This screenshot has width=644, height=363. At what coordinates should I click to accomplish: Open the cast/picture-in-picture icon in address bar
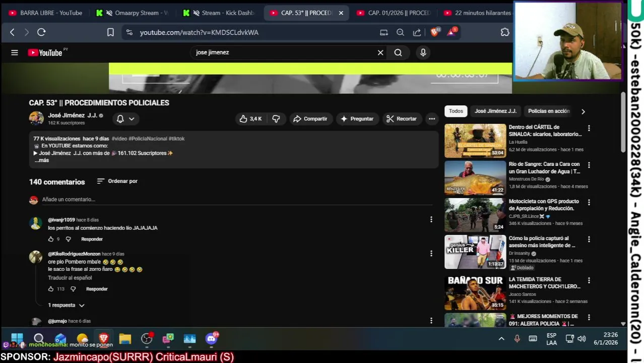(x=384, y=32)
